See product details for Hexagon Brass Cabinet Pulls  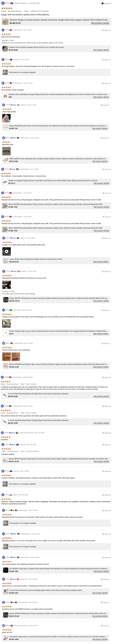point(101,50)
